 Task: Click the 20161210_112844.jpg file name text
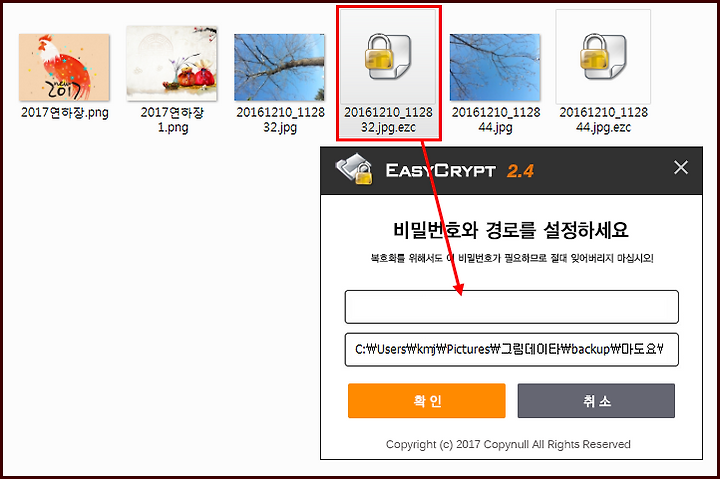click(496, 119)
